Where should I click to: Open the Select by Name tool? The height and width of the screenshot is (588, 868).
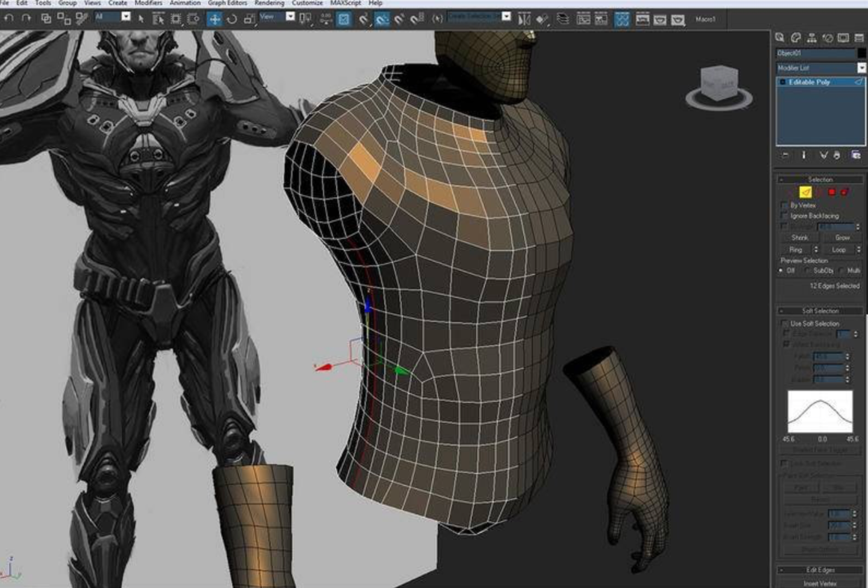[x=159, y=19]
